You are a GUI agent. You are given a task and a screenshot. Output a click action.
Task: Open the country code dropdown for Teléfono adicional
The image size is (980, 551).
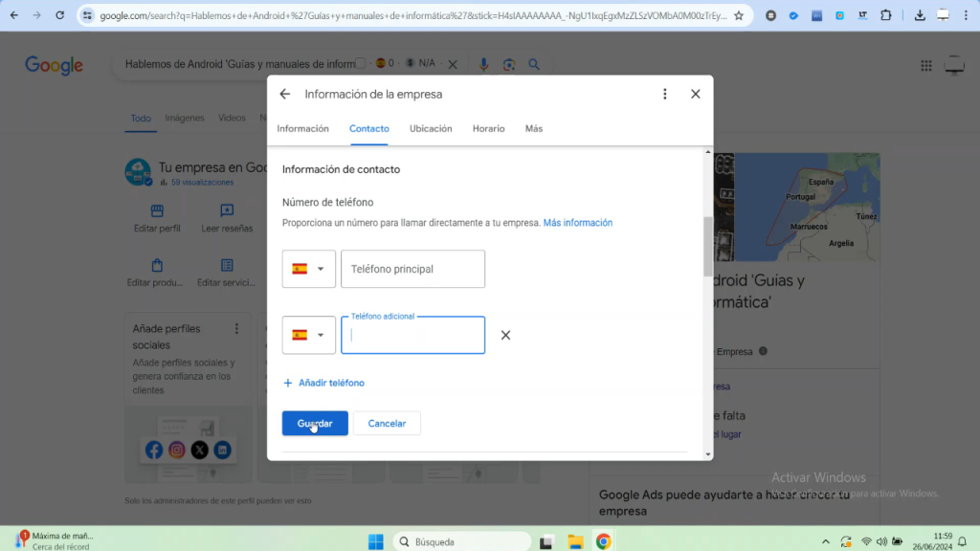(x=308, y=335)
